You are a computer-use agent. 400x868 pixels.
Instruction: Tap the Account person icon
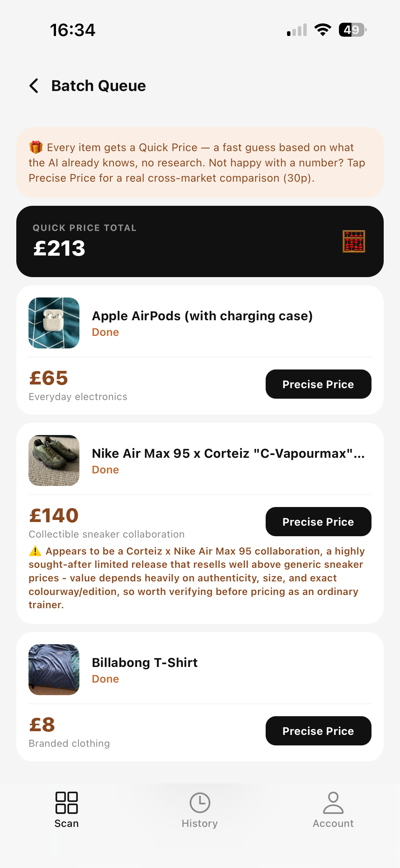point(333,803)
